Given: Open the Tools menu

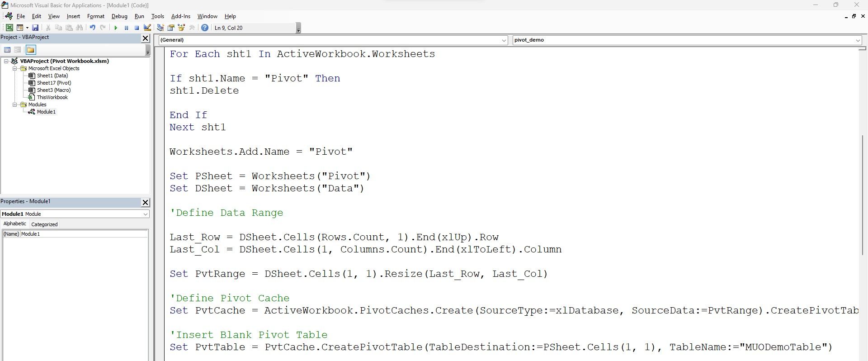Looking at the screenshot, I should point(158,16).
